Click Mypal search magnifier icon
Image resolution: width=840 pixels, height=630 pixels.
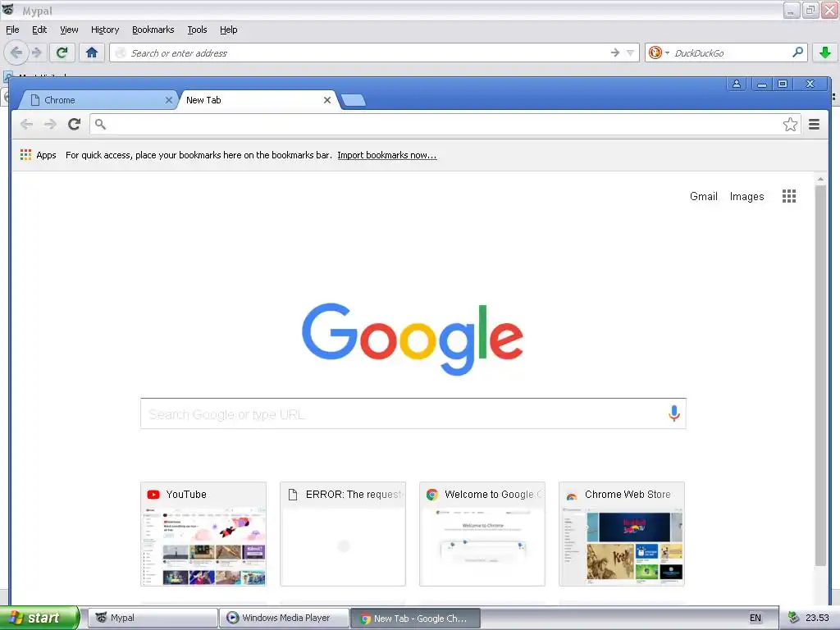click(797, 52)
